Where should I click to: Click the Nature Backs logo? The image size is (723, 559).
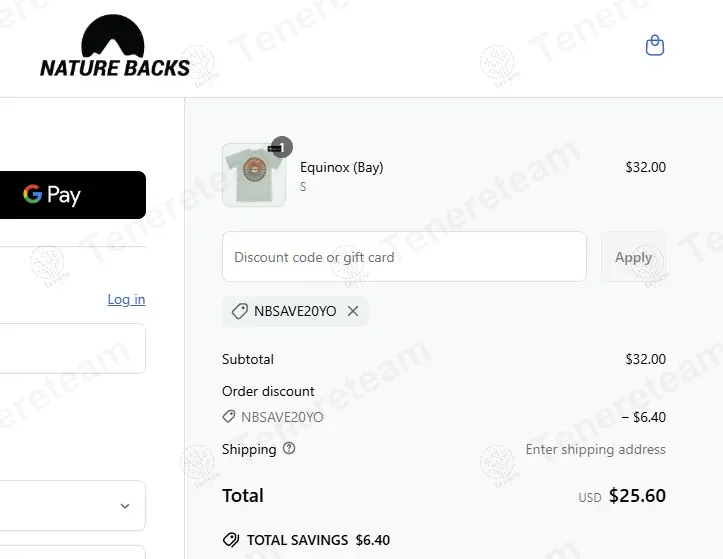click(x=115, y=47)
